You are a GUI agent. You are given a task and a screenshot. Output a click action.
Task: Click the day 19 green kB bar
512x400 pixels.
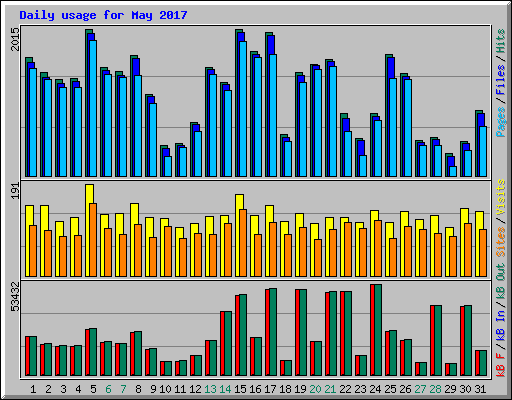click(303, 333)
